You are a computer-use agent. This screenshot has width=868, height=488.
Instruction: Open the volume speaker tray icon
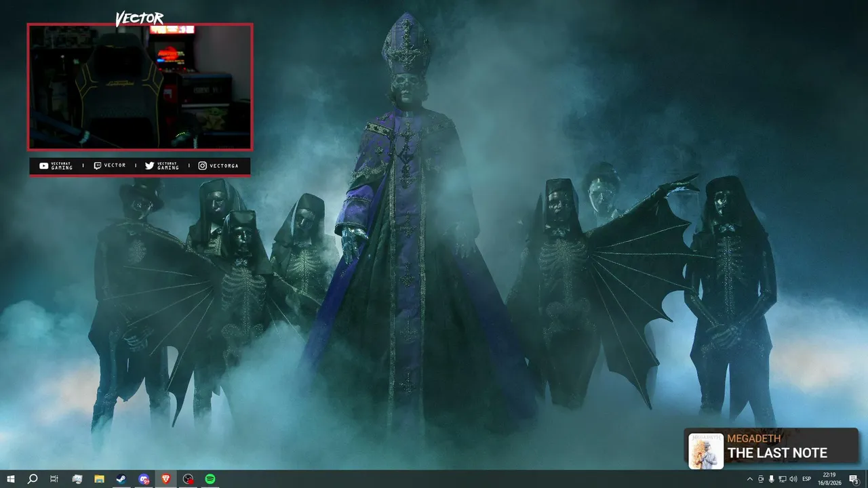pyautogui.click(x=793, y=479)
